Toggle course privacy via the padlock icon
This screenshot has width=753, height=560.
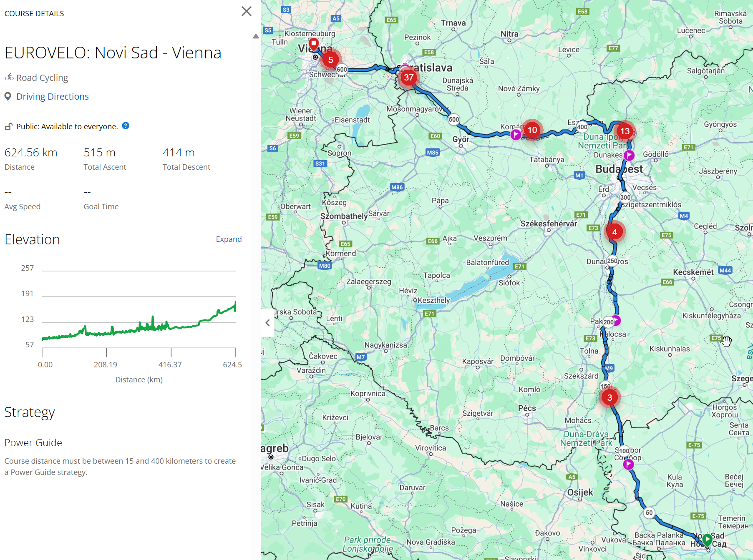(x=8, y=126)
